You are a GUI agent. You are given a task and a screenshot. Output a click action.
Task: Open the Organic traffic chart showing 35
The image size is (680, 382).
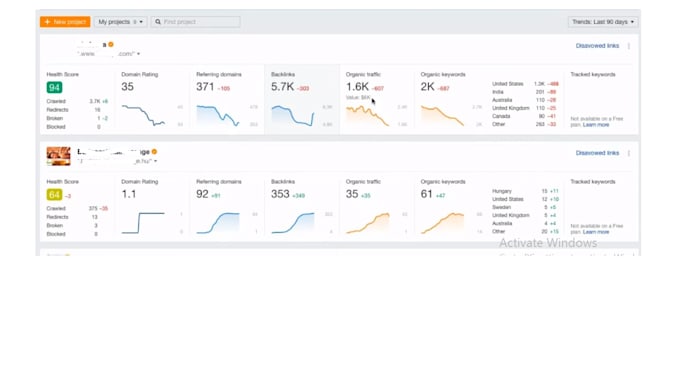[x=368, y=222]
